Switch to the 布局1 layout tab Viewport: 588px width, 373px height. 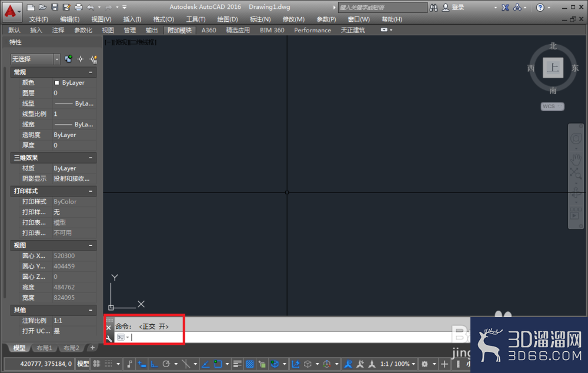(44, 348)
